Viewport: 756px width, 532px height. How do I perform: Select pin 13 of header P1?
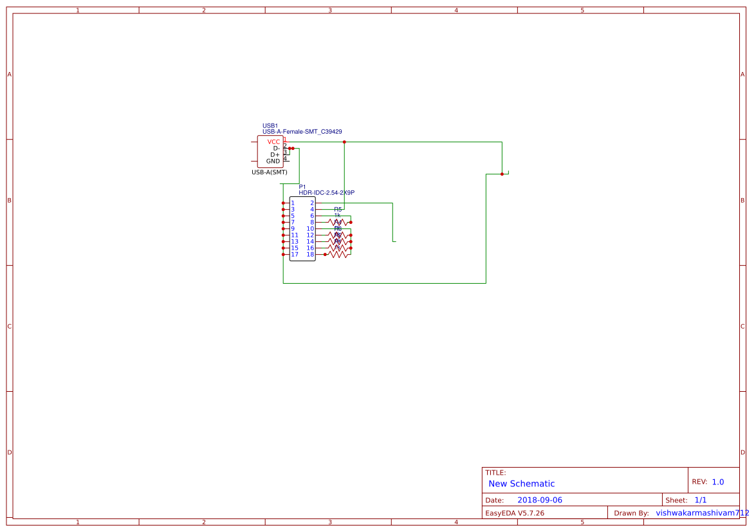[x=295, y=241]
